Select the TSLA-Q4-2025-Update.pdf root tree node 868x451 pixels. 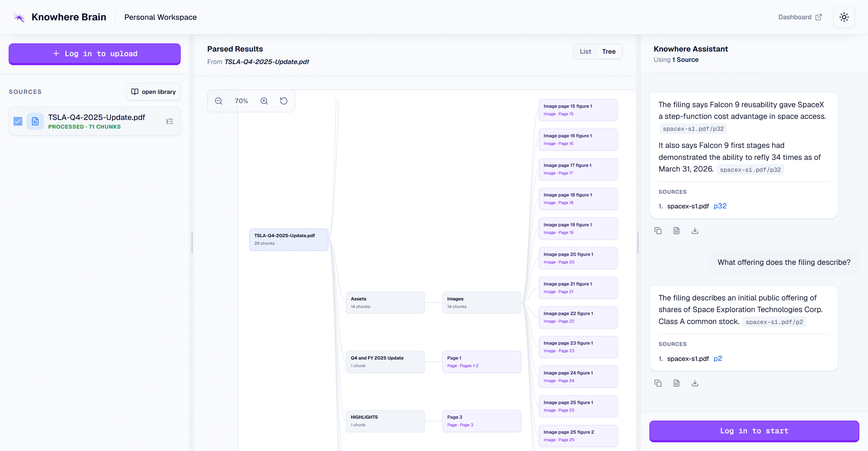click(x=289, y=239)
